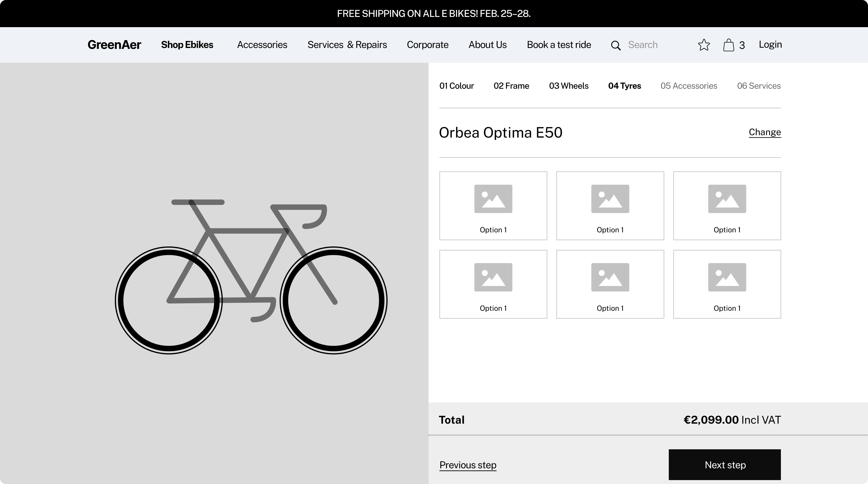This screenshot has height=484, width=868.
Task: Click the bicycle preview illustration
Action: coord(251,276)
